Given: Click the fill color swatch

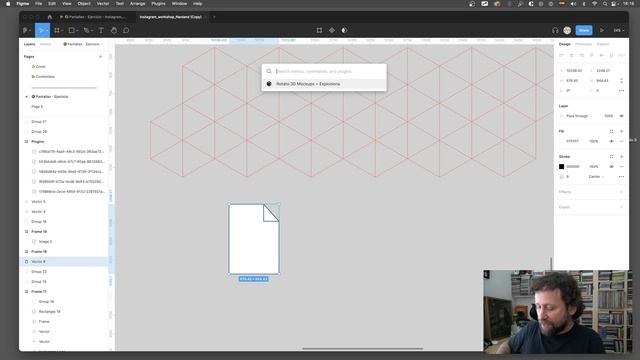Looking at the screenshot, I should (x=562, y=141).
